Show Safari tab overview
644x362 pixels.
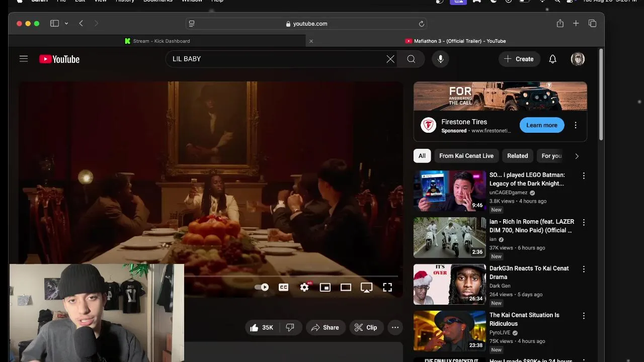tap(592, 23)
